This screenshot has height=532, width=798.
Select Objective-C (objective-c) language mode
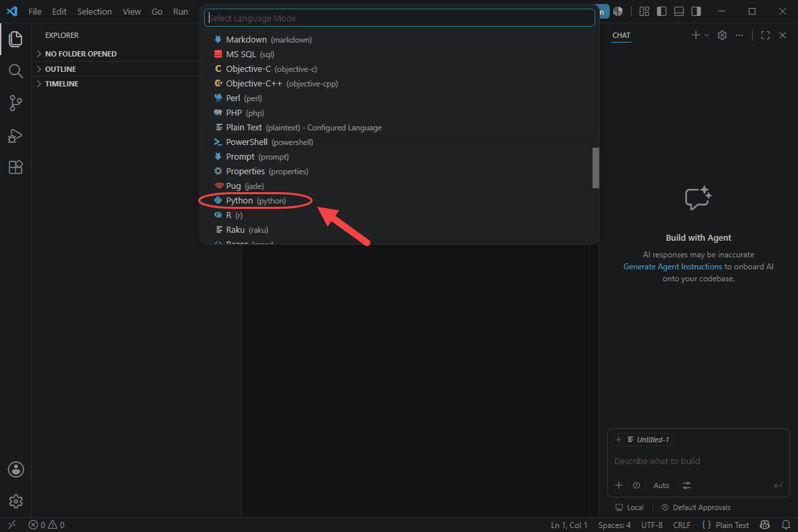tap(399, 69)
